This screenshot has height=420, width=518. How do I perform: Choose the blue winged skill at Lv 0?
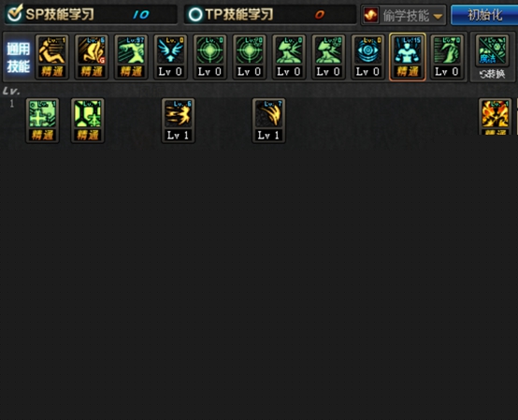click(170, 57)
